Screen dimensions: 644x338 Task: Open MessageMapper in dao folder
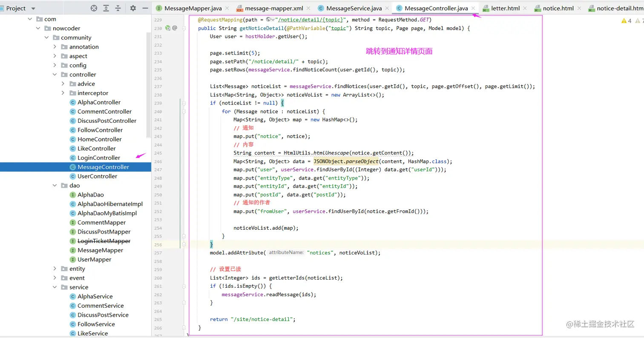[x=100, y=250]
